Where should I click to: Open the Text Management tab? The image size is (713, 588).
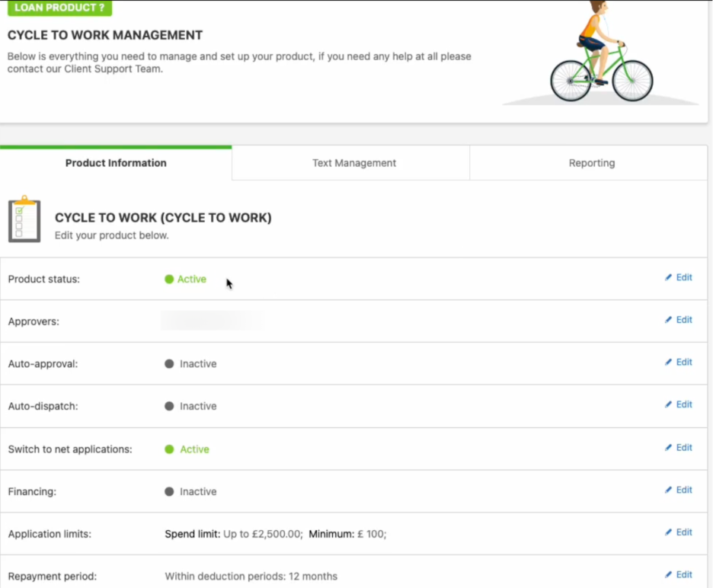(x=353, y=163)
